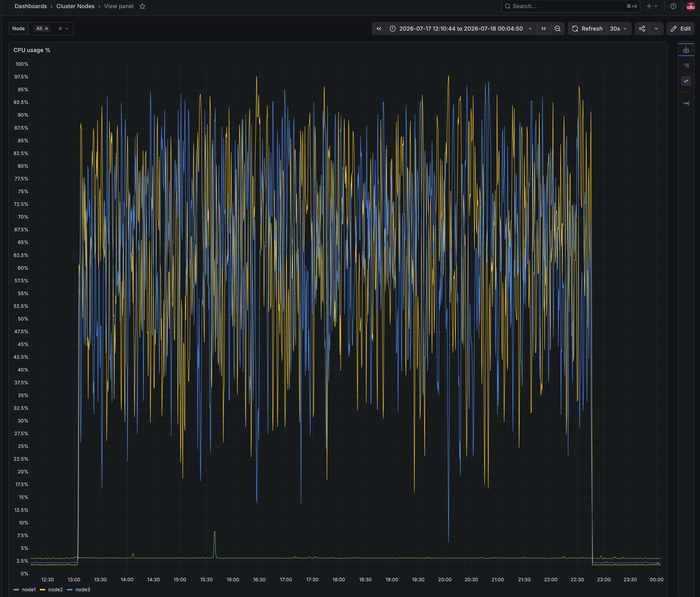This screenshot has width=700, height=597.
Task: Expand the Node variable dropdown
Action: [67, 29]
